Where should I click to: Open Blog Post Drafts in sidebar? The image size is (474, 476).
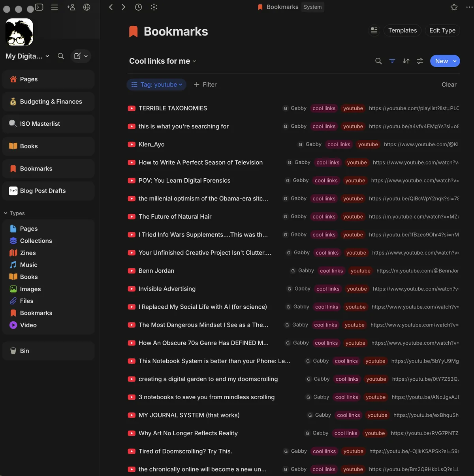coord(48,191)
